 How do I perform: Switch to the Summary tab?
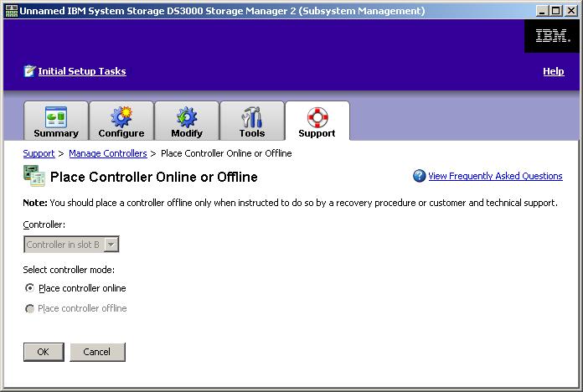click(x=55, y=133)
